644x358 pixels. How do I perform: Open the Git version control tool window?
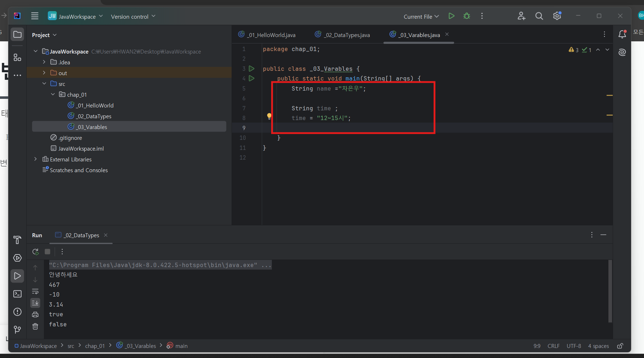pyautogui.click(x=17, y=330)
